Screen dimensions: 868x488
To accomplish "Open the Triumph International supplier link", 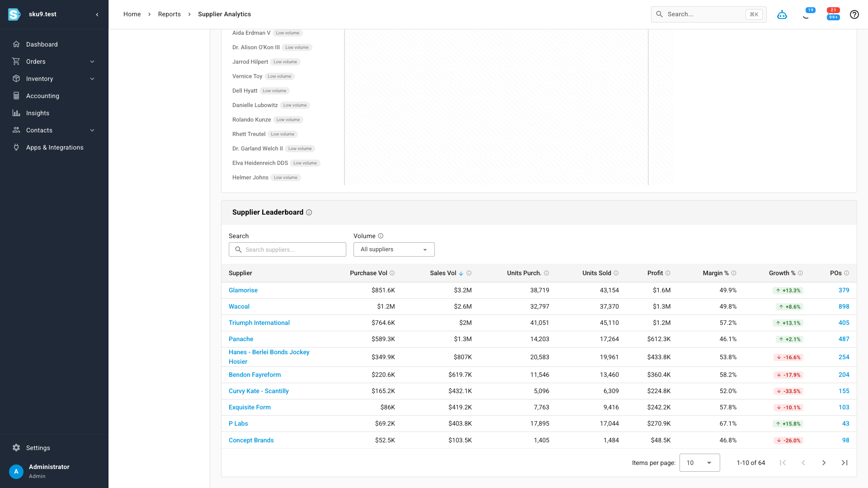I will coord(259,323).
